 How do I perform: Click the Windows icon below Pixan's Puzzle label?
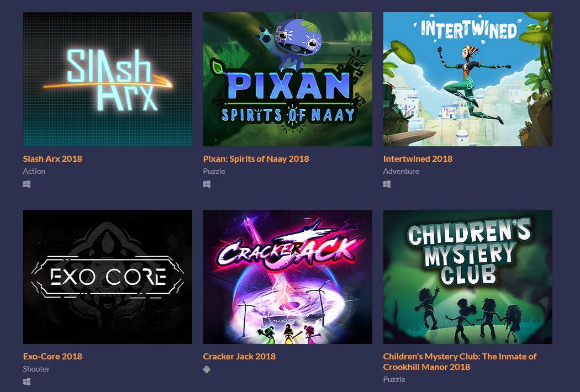(x=207, y=184)
